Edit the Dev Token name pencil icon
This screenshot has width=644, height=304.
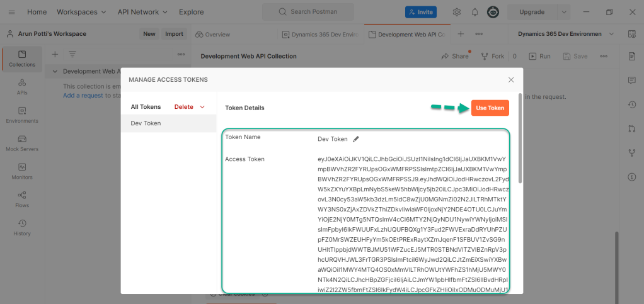(355, 139)
